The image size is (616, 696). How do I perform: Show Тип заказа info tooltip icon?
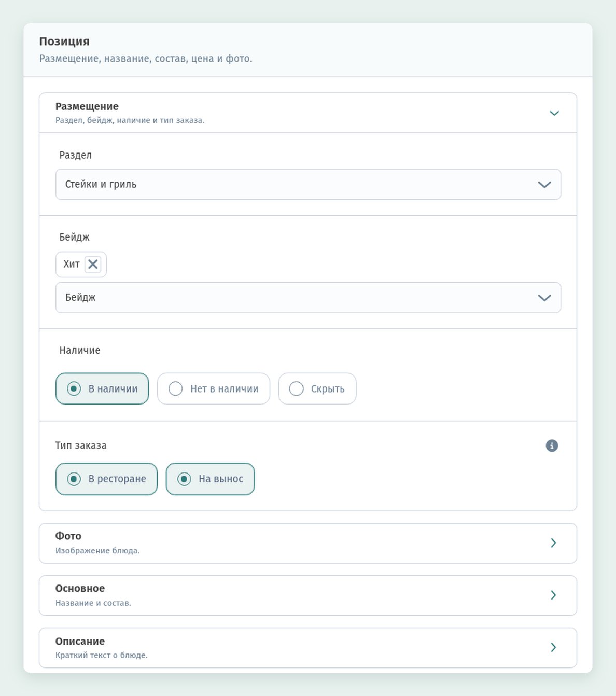(552, 446)
